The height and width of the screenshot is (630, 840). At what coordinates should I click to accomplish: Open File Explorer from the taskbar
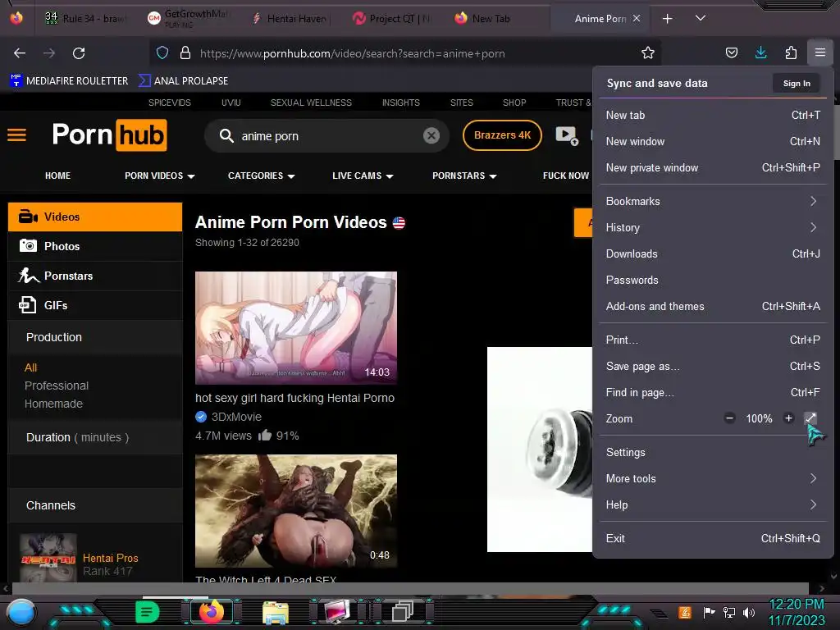coord(276,612)
